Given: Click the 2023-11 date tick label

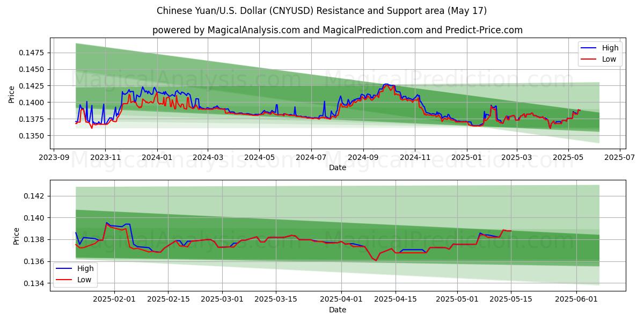Looking at the screenshot, I should pos(105,158).
